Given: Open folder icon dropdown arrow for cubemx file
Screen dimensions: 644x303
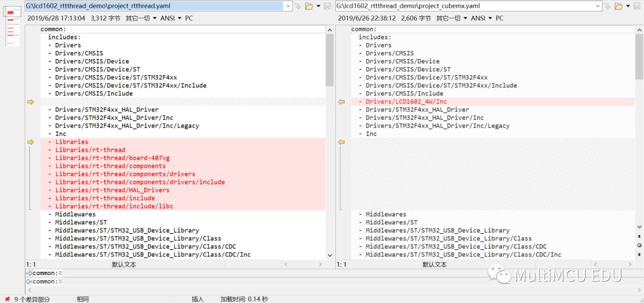Looking at the screenshot, I should pyautogui.click(x=629, y=6).
